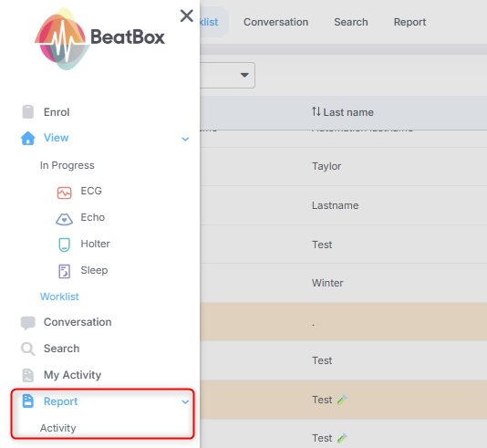Click the Holter monitor icon
The height and width of the screenshot is (448, 487).
coord(64,245)
